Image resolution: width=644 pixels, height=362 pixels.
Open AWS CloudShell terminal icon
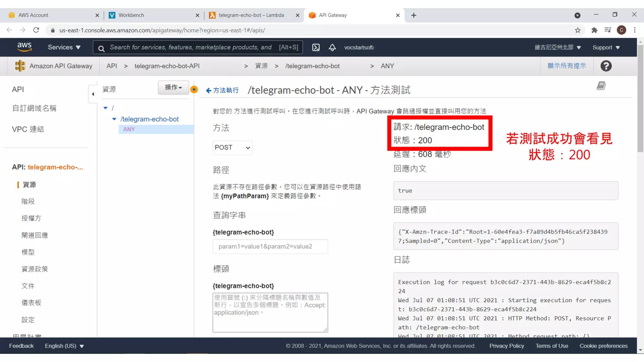point(316,47)
